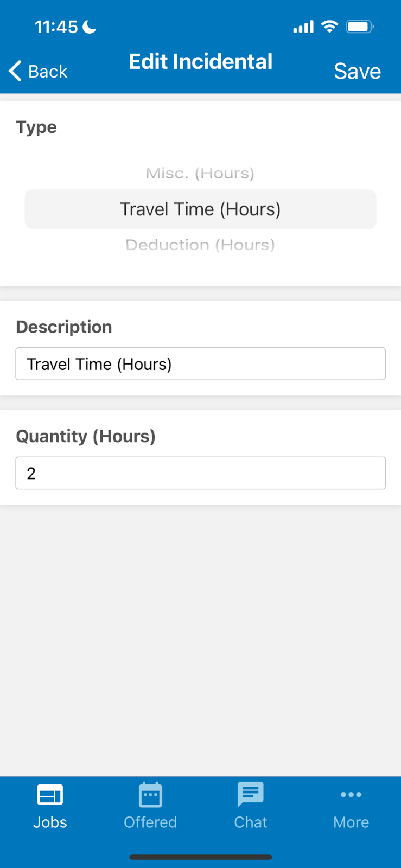Tap the home indicator bar

pyautogui.click(x=200, y=857)
